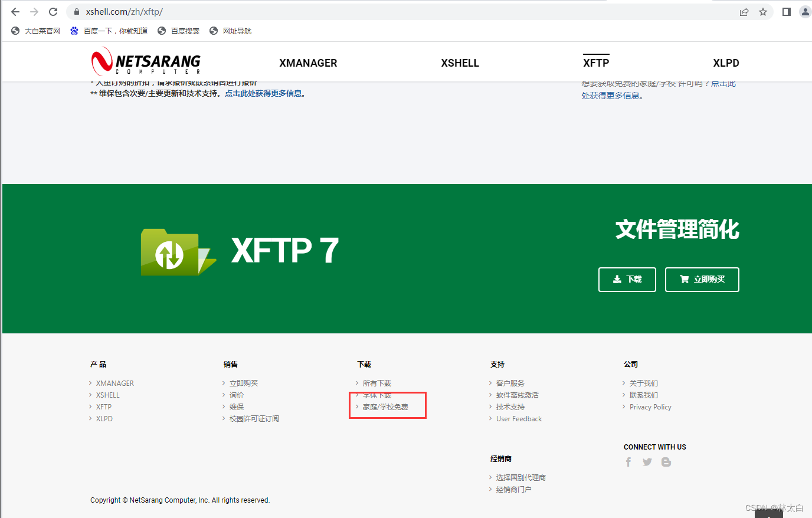Click the Copyright NetSarang Computer text
This screenshot has width=812, height=518.
(180, 500)
